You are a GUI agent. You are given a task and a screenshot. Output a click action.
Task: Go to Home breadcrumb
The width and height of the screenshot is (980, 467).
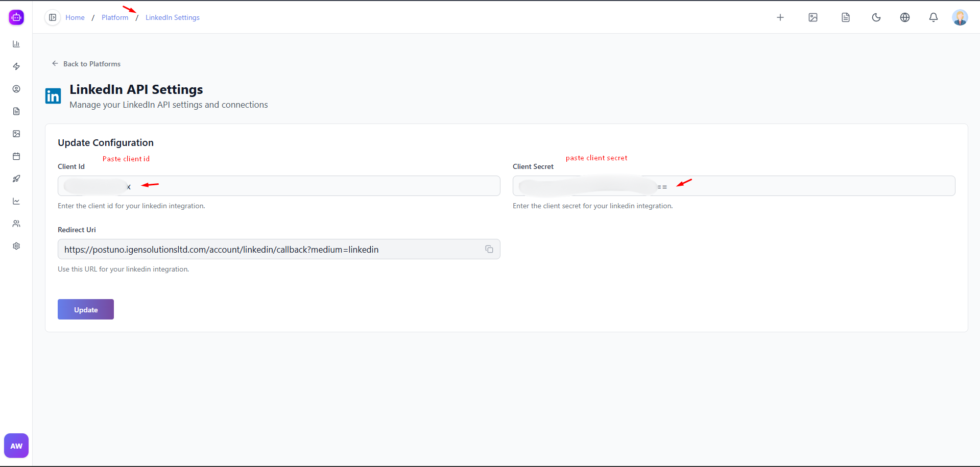click(75, 17)
